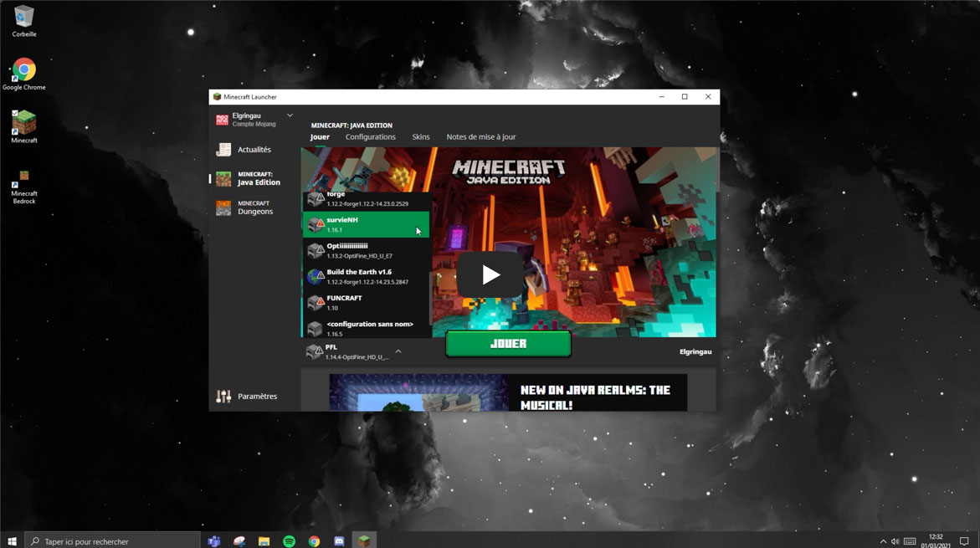Click Elgringau account avatar icon

coord(222,120)
